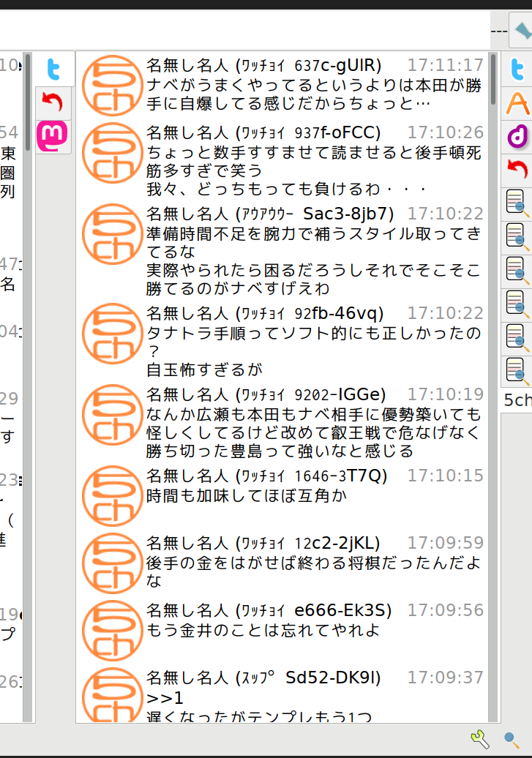The image size is (532, 758).
Task: Select the pink Mastodon tab
Action: [53, 136]
